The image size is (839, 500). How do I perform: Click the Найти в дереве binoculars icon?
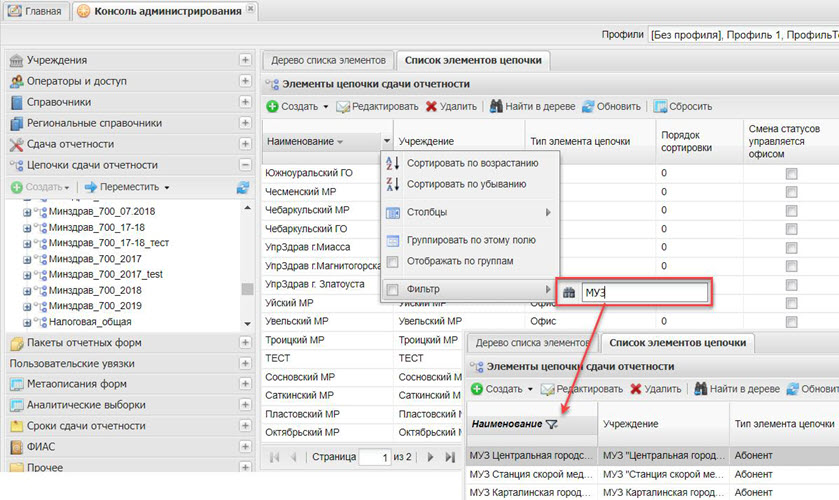(x=495, y=106)
